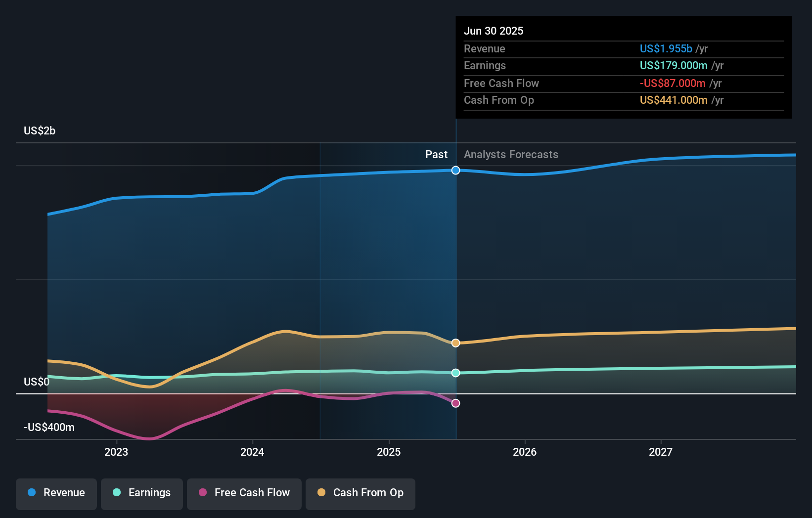The image size is (812, 518).
Task: Click the blue Revenue data point marker
Action: [x=456, y=171]
